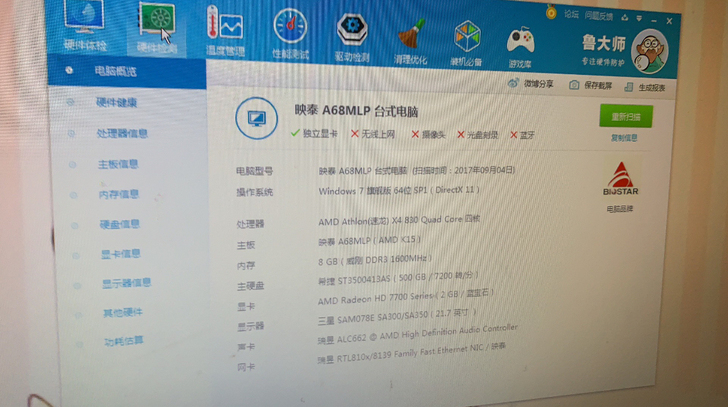Click the 处理器 row label
This screenshot has height=407, width=728.
250,224
